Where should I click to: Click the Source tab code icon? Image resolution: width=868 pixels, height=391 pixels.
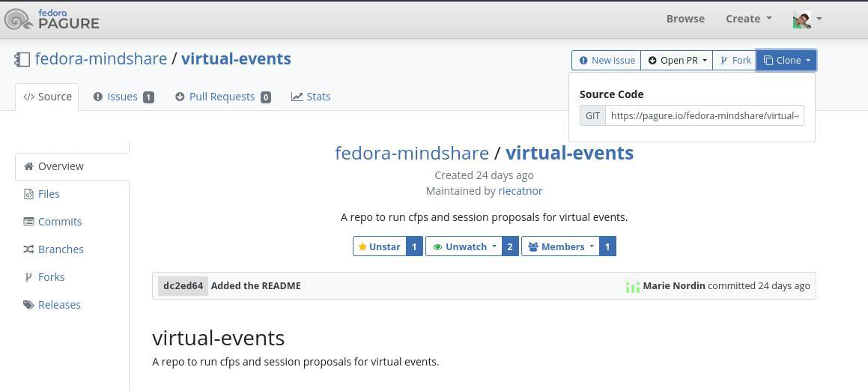coord(28,97)
